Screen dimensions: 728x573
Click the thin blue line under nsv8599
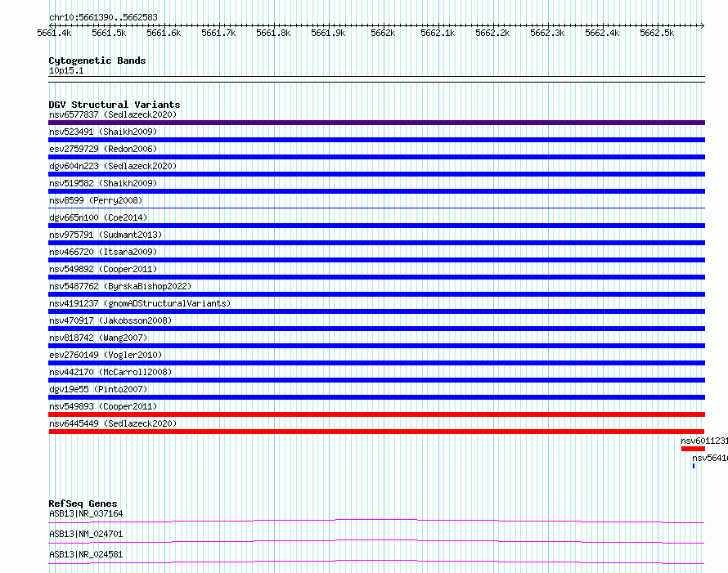coord(376,208)
